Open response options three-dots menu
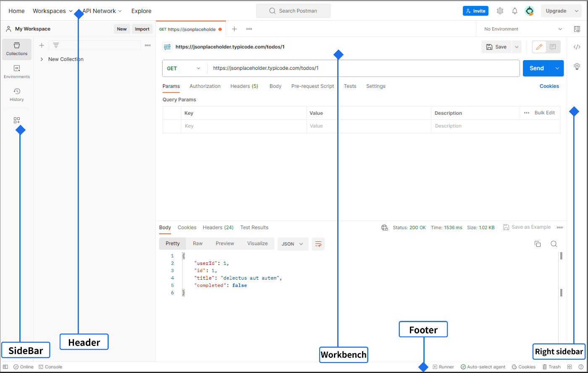 click(559, 228)
